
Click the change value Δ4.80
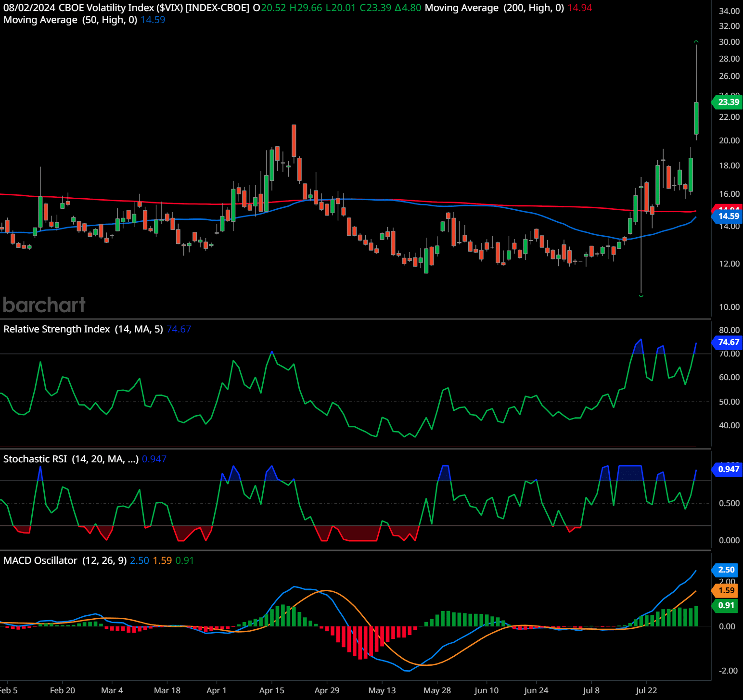[x=408, y=8]
